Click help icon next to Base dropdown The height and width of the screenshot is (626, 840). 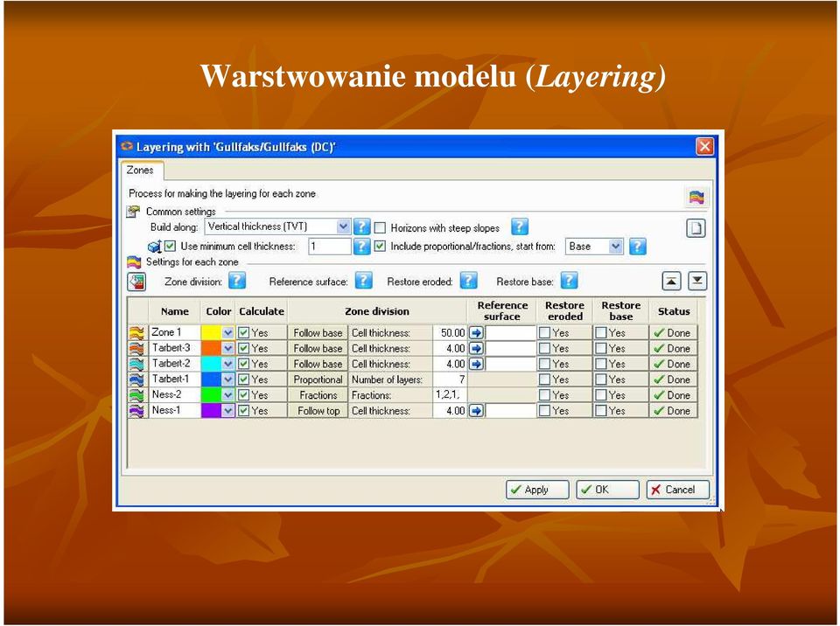[x=637, y=247]
